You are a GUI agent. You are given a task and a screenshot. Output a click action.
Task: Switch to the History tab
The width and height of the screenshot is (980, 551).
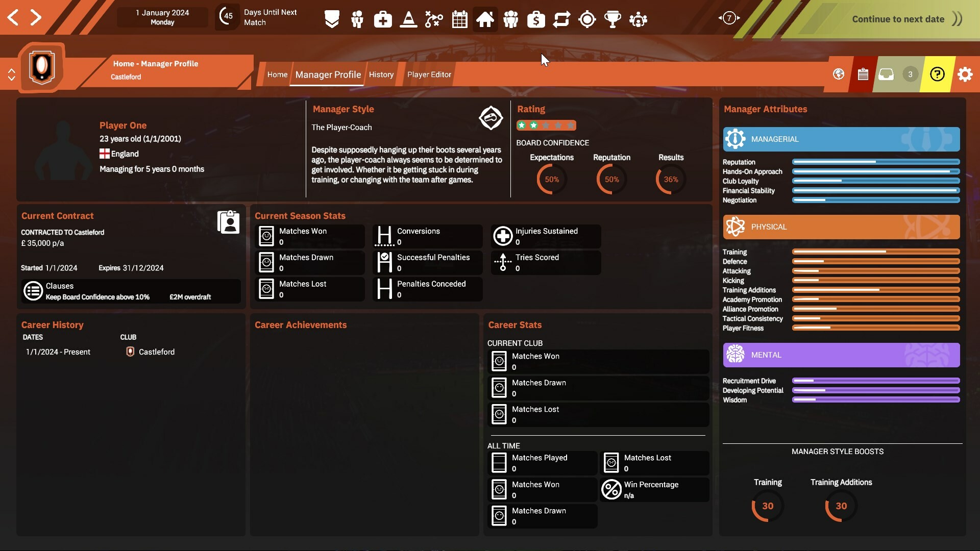(x=381, y=74)
